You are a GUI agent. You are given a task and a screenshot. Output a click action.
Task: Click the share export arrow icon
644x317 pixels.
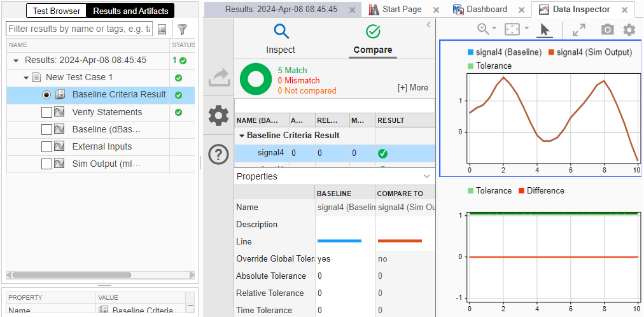coord(218,78)
